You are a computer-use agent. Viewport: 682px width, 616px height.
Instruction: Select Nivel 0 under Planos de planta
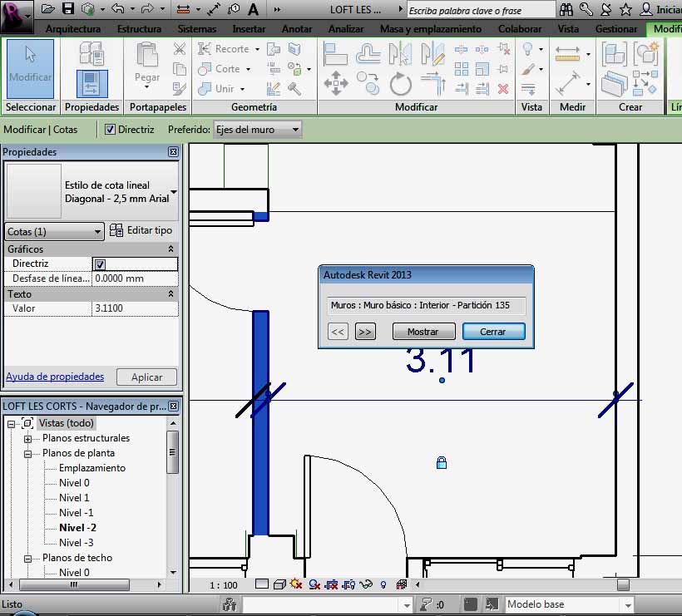pos(74,483)
